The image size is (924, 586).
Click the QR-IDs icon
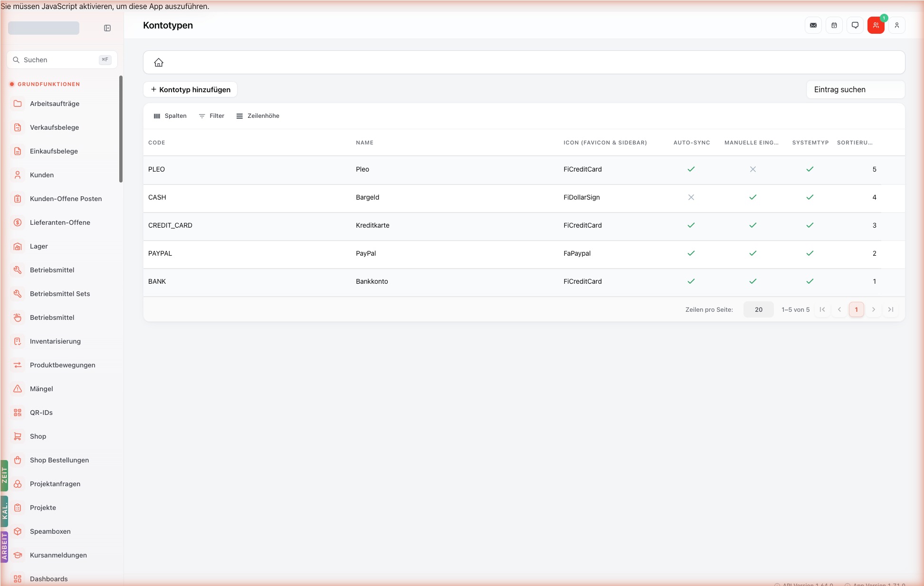[x=18, y=413]
